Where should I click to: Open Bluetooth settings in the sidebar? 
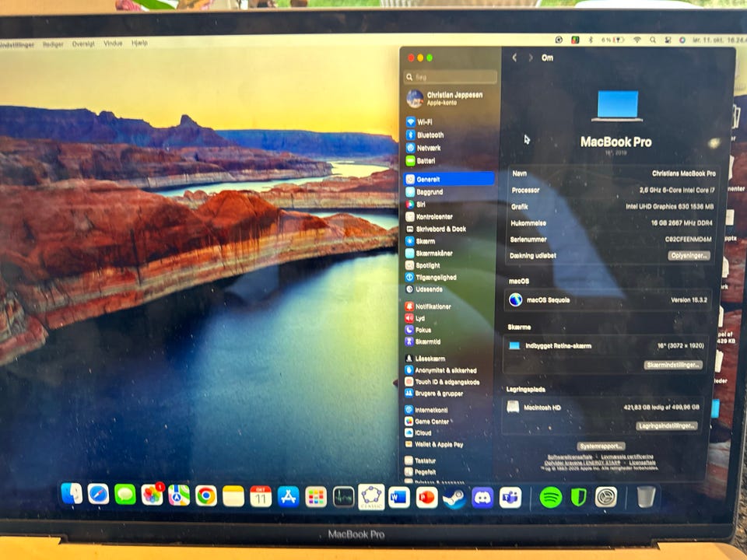tap(425, 135)
